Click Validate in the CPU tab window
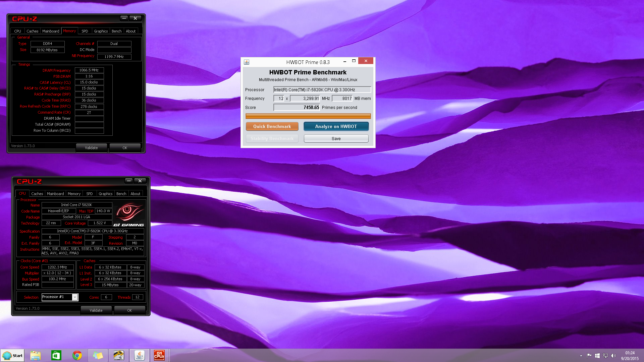The height and width of the screenshot is (362, 644). tap(96, 310)
